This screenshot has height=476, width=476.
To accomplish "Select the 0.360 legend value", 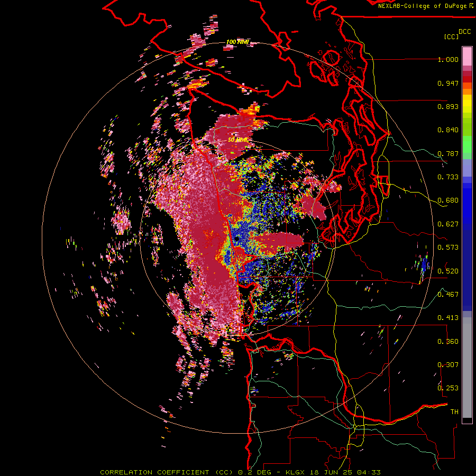I will [448, 342].
